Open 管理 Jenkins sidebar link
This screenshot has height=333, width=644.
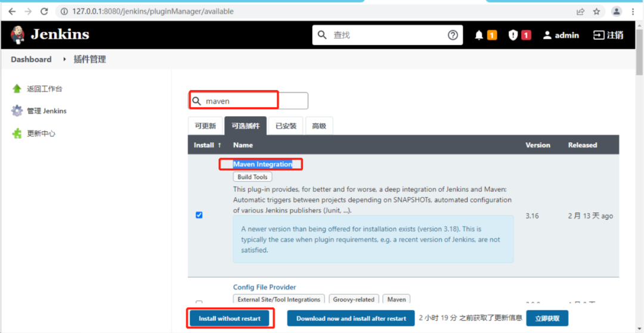pyautogui.click(x=47, y=111)
